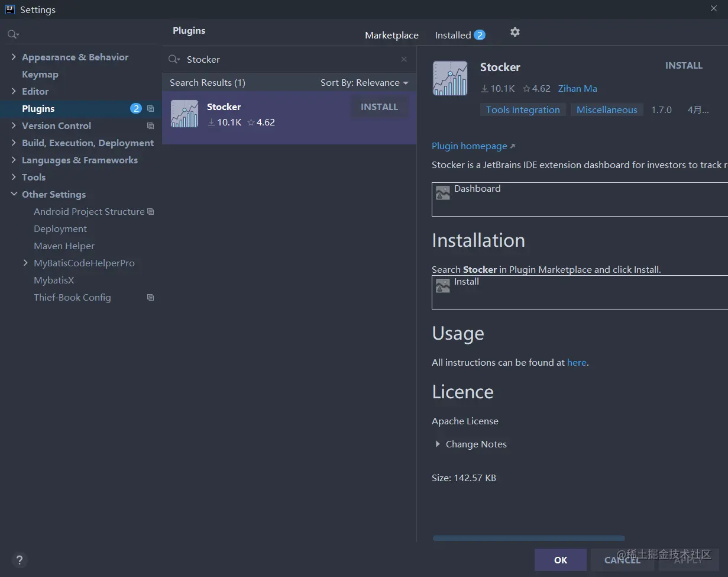The width and height of the screenshot is (728, 577).
Task: Open Sort By: Relevance dropdown
Action: 364,83
